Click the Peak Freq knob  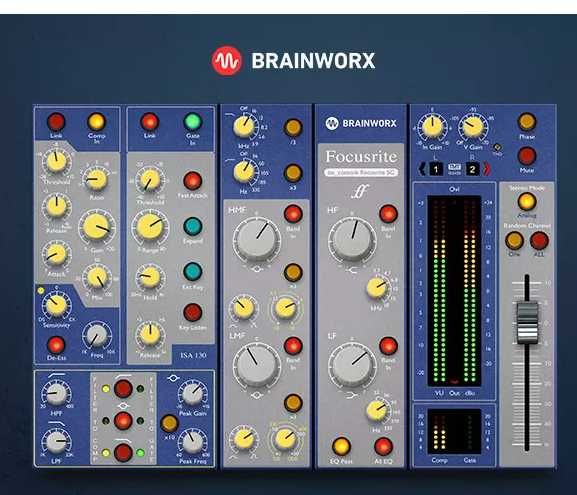tap(192, 441)
